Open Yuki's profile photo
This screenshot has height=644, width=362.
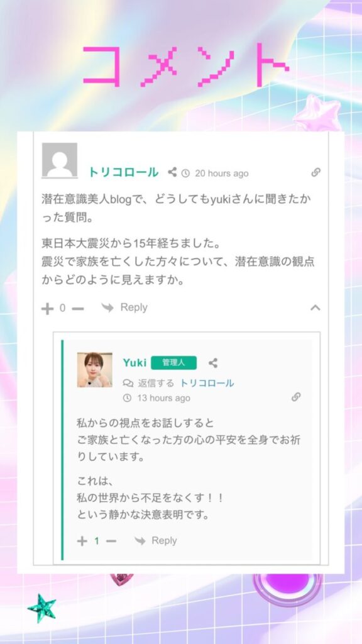point(94,370)
